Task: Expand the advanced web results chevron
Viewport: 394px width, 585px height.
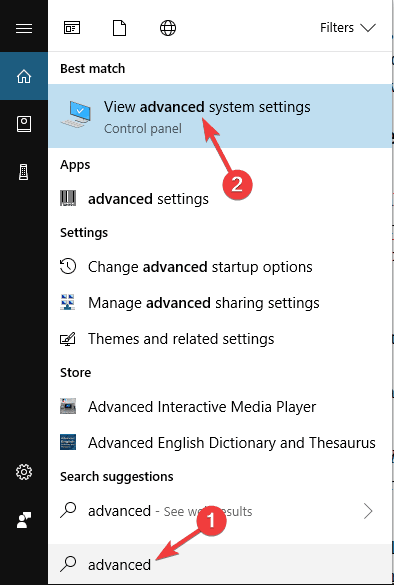Action: tap(368, 511)
